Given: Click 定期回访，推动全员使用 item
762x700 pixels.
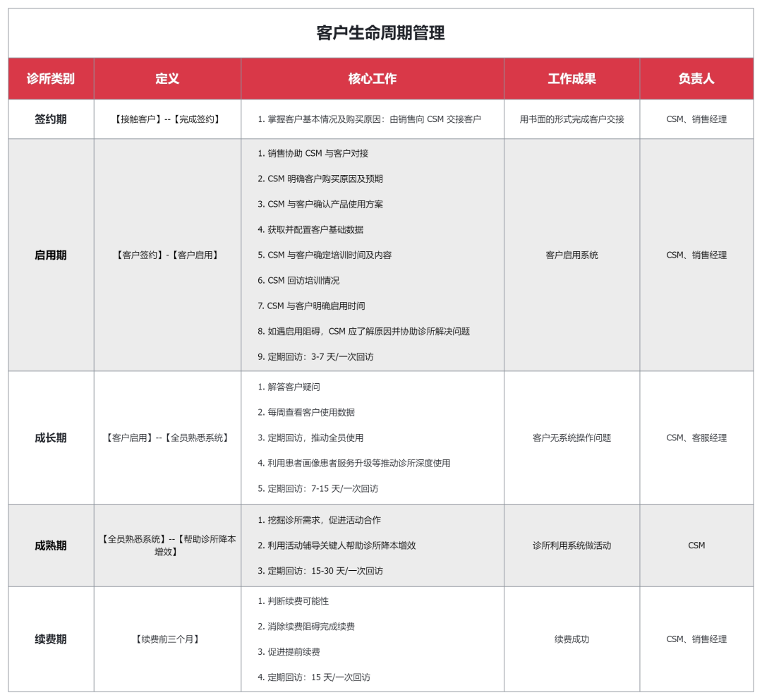Looking at the screenshot, I should pos(310,437).
